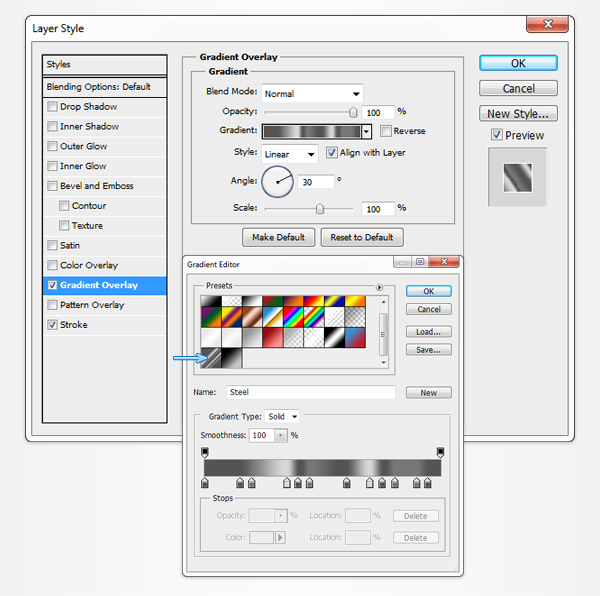Open the Style dropdown showing Linear
Viewport: 600px width, 596px height.
[290, 154]
